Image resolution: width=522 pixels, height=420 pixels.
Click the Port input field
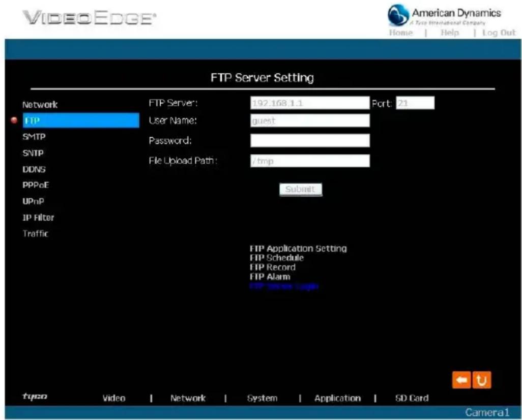coord(415,103)
